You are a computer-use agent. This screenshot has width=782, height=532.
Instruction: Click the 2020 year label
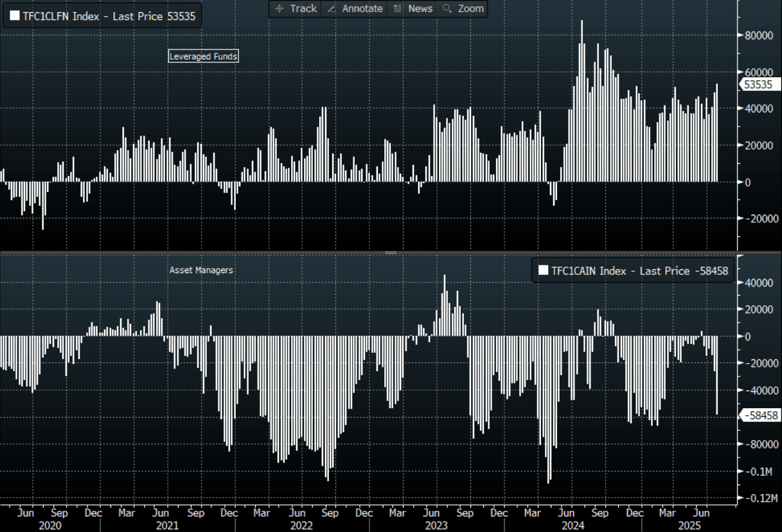point(50,525)
